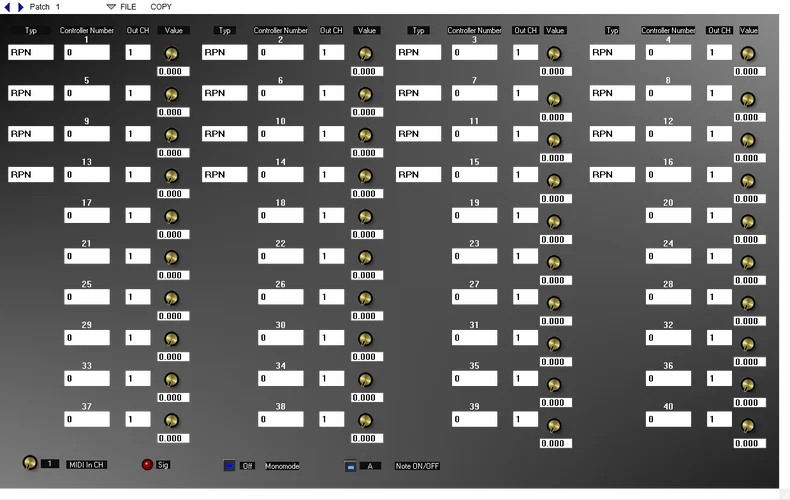Viewport: 790px width, 500px height.
Task: Click the MIDI In CH label
Action: 87,465
